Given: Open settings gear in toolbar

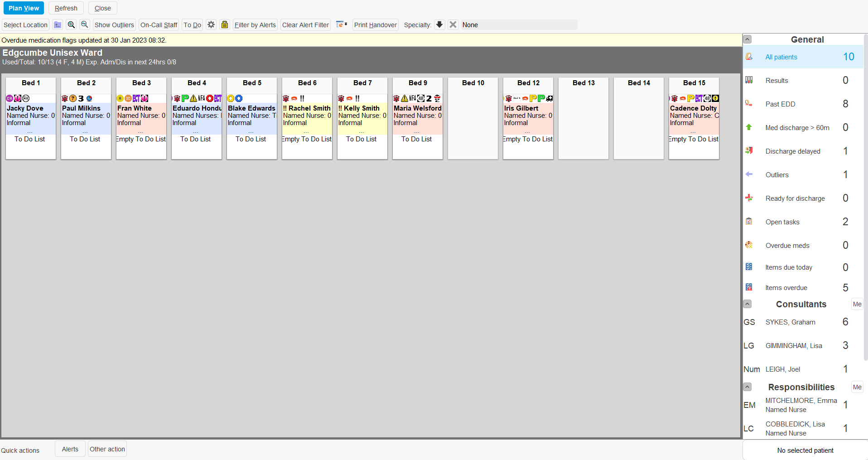Looking at the screenshot, I should 211,25.
